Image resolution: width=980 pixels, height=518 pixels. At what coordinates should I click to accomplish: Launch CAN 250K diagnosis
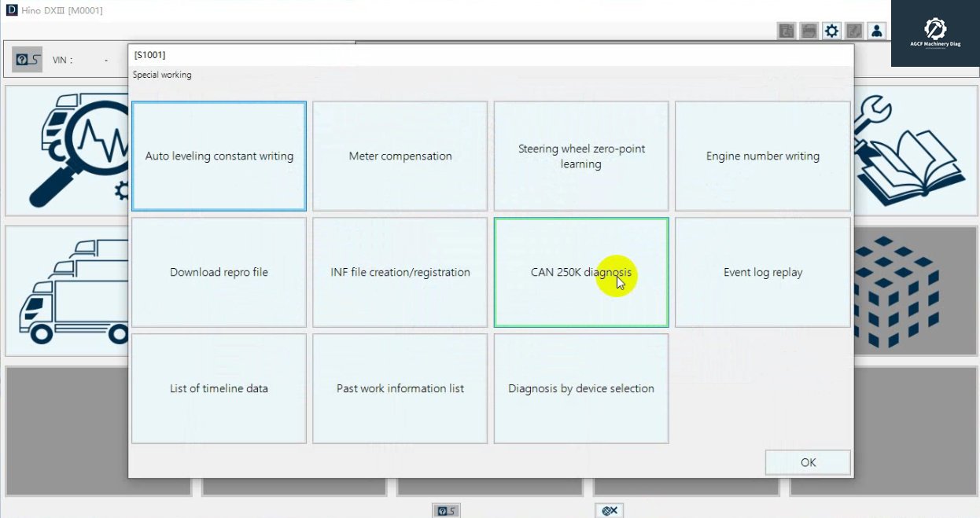581,273
